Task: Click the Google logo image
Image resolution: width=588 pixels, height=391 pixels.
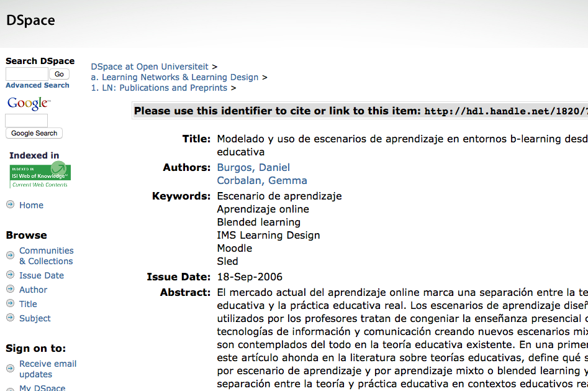Action: 29,104
